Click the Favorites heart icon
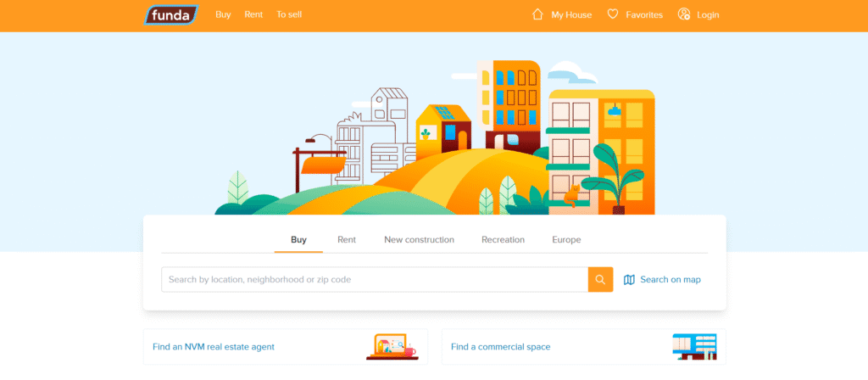868x380 pixels. click(612, 14)
